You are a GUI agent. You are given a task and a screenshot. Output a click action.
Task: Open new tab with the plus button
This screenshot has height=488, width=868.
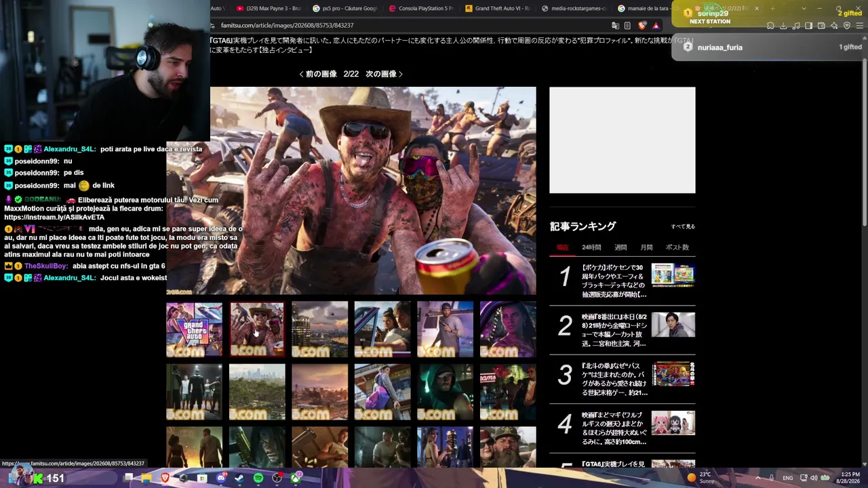click(772, 8)
